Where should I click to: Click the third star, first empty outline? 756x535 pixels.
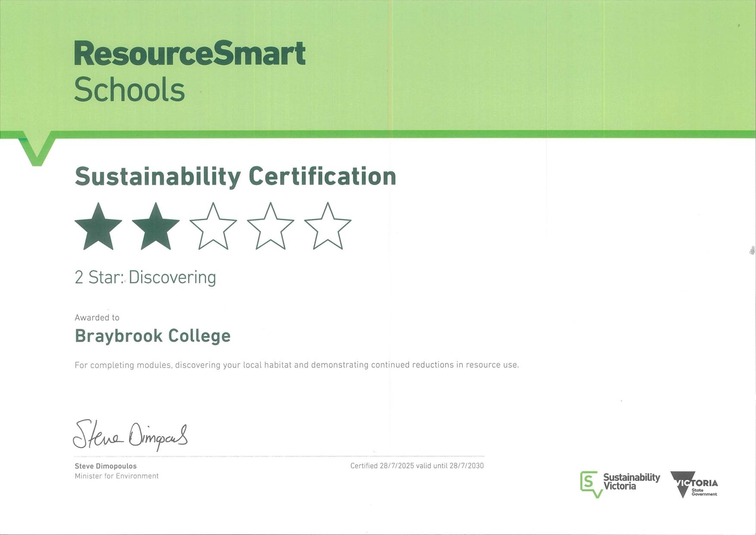213,227
